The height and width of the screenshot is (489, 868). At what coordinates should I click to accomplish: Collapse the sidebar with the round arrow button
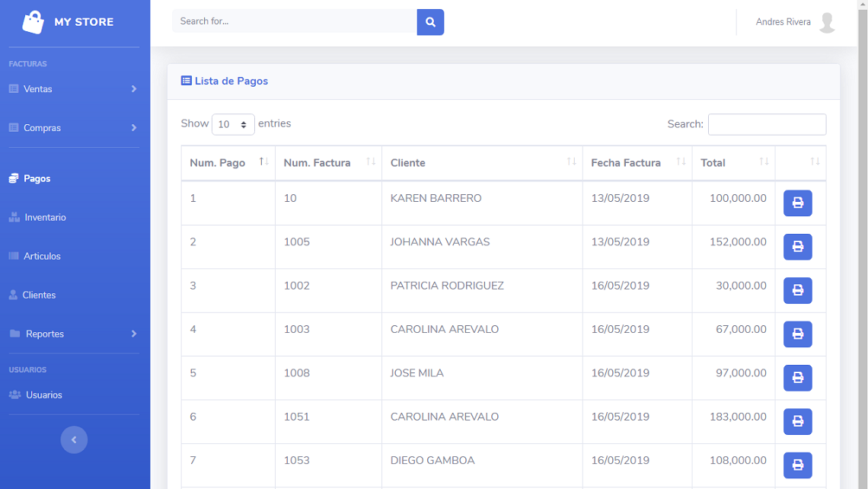74,439
